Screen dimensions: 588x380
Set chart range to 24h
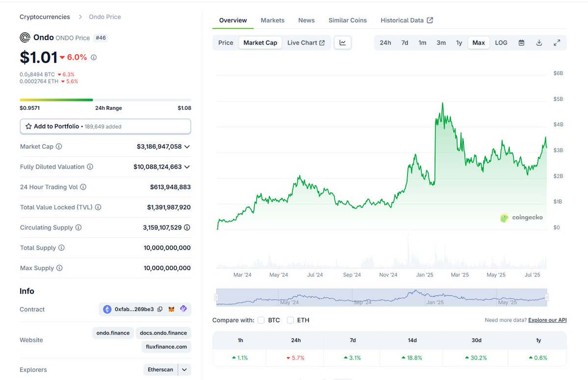click(385, 43)
